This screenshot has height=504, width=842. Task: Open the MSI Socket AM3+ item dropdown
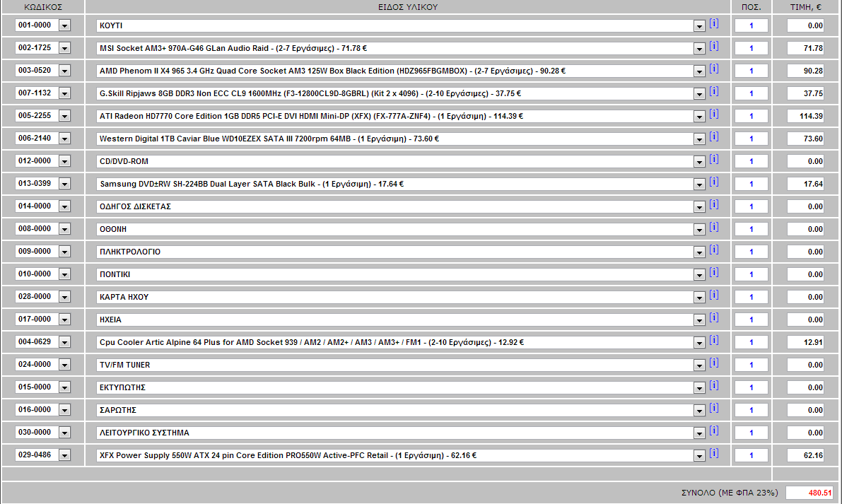coord(699,49)
